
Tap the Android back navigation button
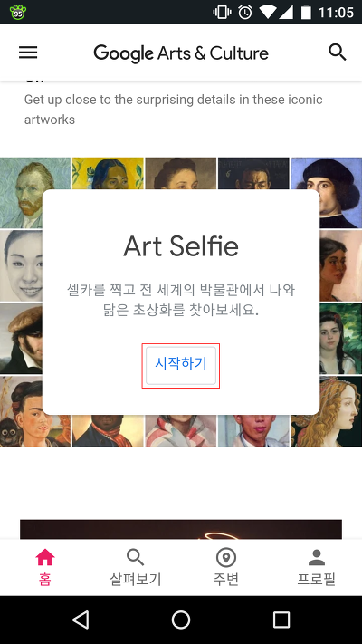81,620
